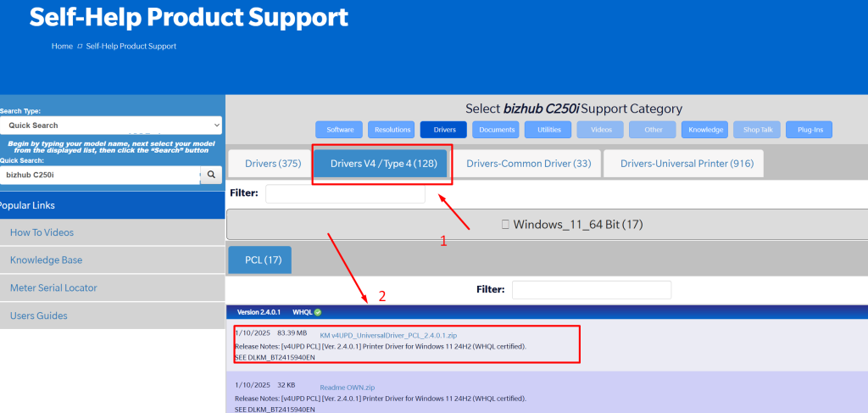Go to Home breadcrumb link
The width and height of the screenshot is (868, 413).
pos(62,47)
